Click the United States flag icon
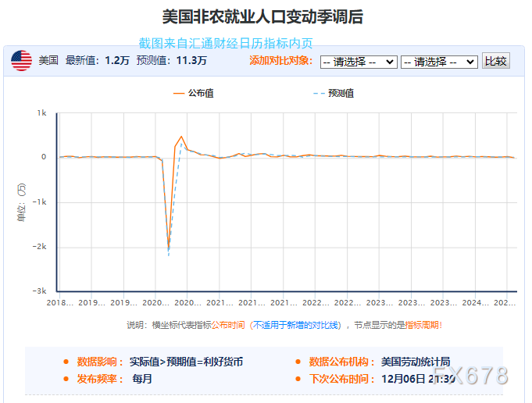 (22, 60)
